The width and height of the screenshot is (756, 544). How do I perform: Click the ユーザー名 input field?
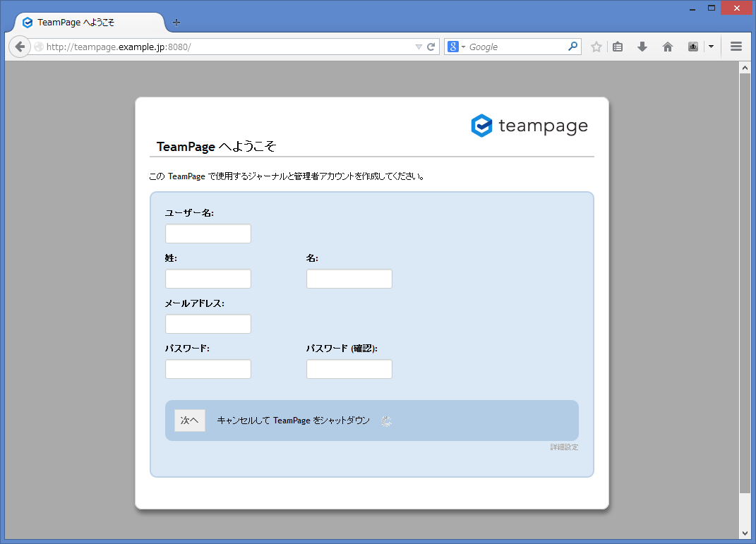(x=208, y=233)
